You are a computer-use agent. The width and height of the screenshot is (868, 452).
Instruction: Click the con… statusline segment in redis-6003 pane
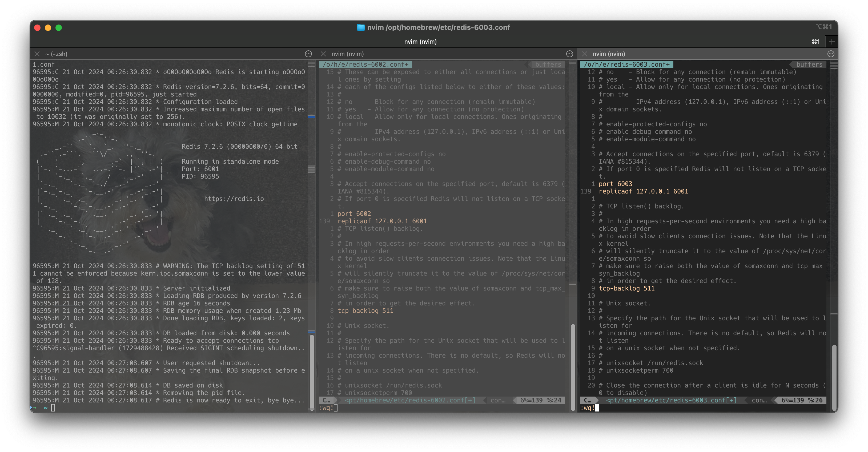point(759,401)
